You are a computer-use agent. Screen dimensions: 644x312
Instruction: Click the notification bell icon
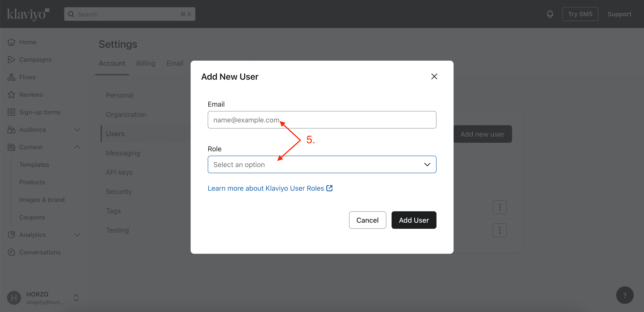click(550, 14)
